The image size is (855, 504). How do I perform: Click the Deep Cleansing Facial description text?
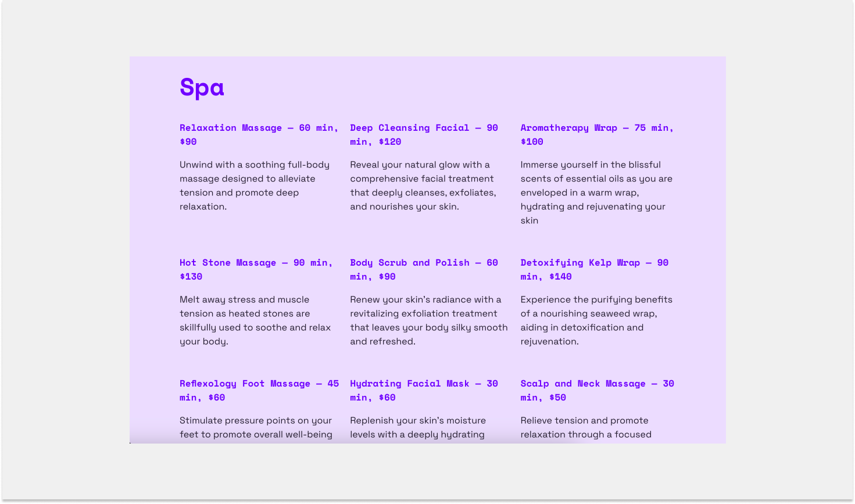(423, 185)
